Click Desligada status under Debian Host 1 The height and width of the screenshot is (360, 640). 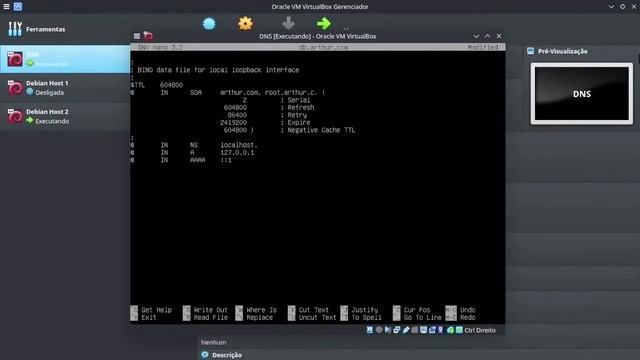click(x=49, y=93)
